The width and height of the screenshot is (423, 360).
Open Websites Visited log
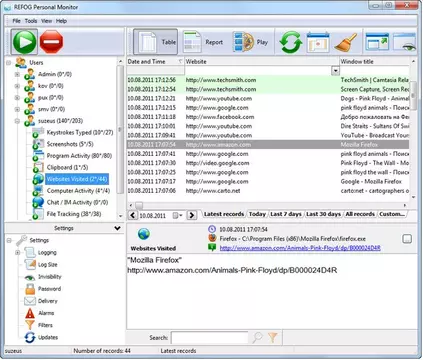point(77,179)
